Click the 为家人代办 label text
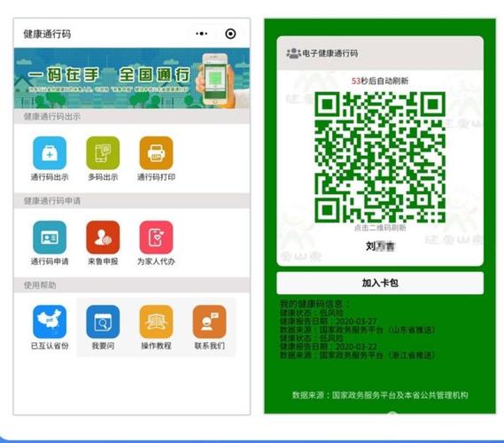Screen dimensions: 504x443 pos(156,261)
